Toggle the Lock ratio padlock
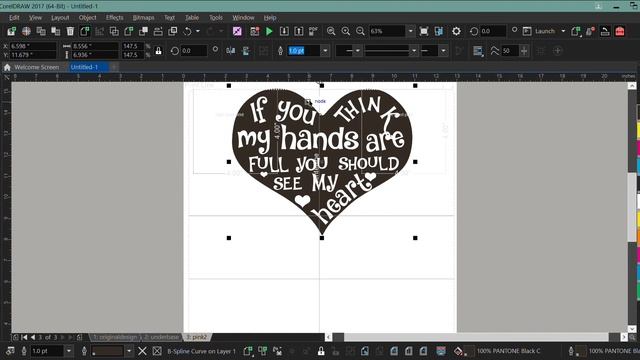Viewport: 640px width, 360px height. pos(158,51)
